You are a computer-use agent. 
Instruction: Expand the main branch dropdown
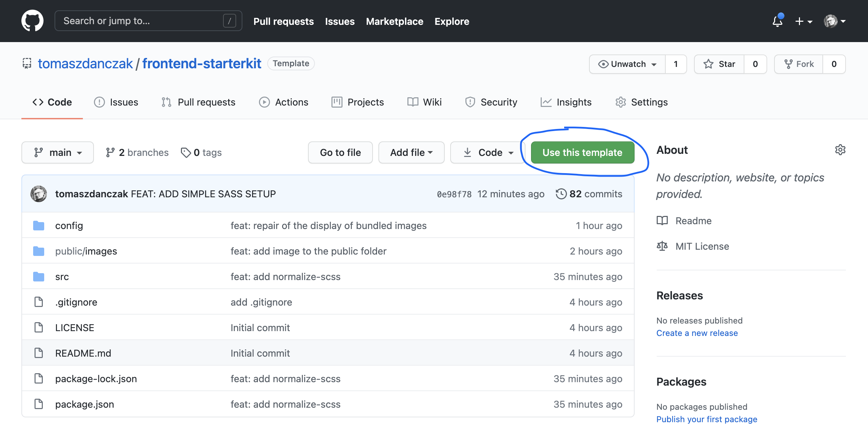[x=58, y=152]
